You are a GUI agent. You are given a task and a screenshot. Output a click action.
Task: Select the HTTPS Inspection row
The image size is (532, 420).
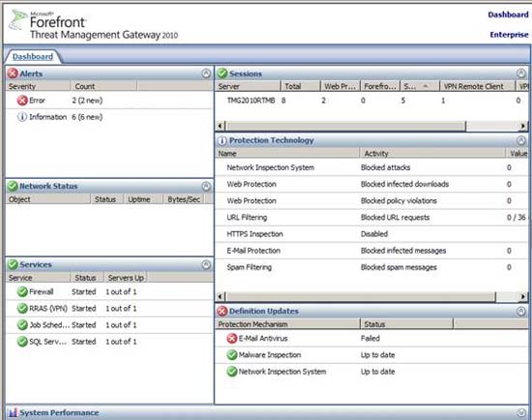coord(371,234)
